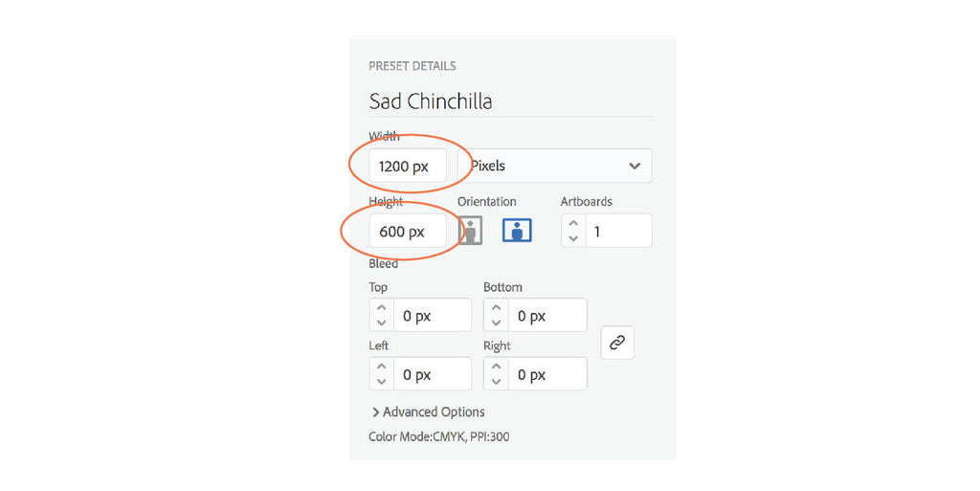The height and width of the screenshot is (491, 980).
Task: Increase Top bleed with up arrow
Action: coord(381,308)
